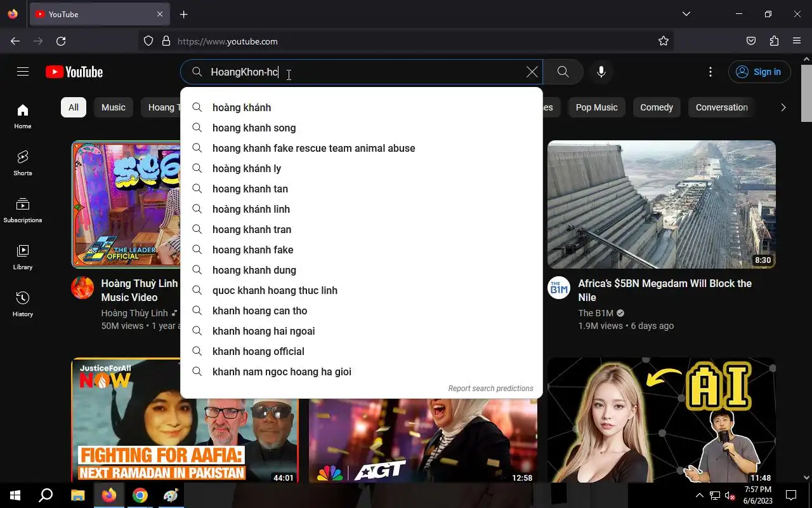Open the Africa's $5BN Megadam video title
Viewport: 812px width, 508px height.
(665, 290)
